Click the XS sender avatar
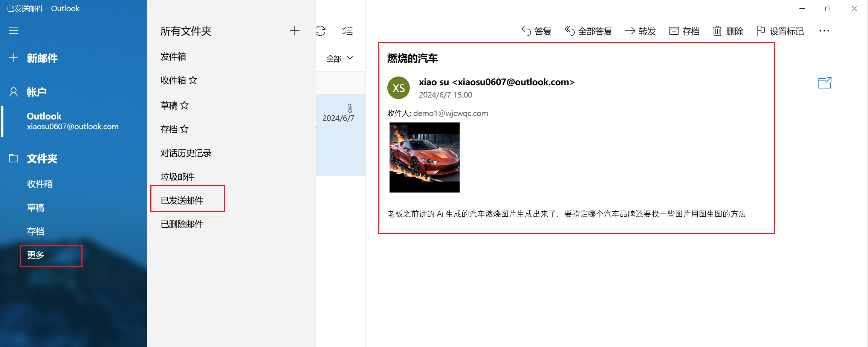 pyautogui.click(x=399, y=88)
